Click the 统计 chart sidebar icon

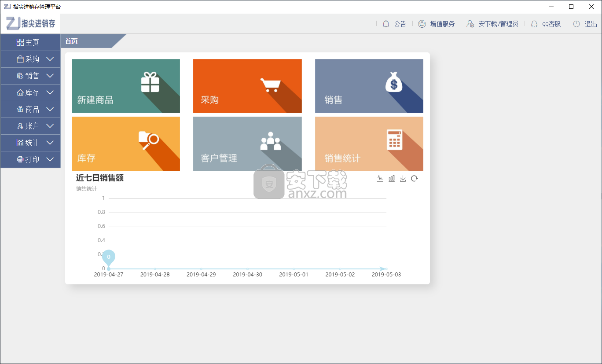[x=20, y=143]
